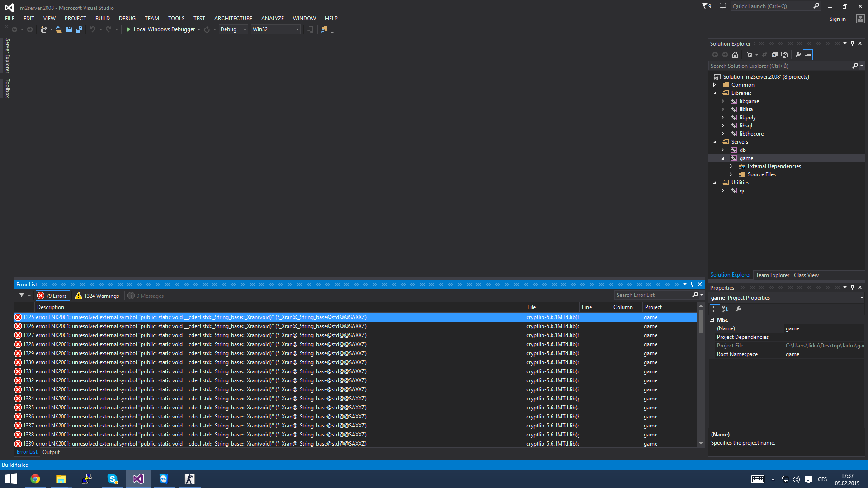868x488 pixels.
Task: Go Home in Solution Explorer toolbar
Action: click(735, 55)
